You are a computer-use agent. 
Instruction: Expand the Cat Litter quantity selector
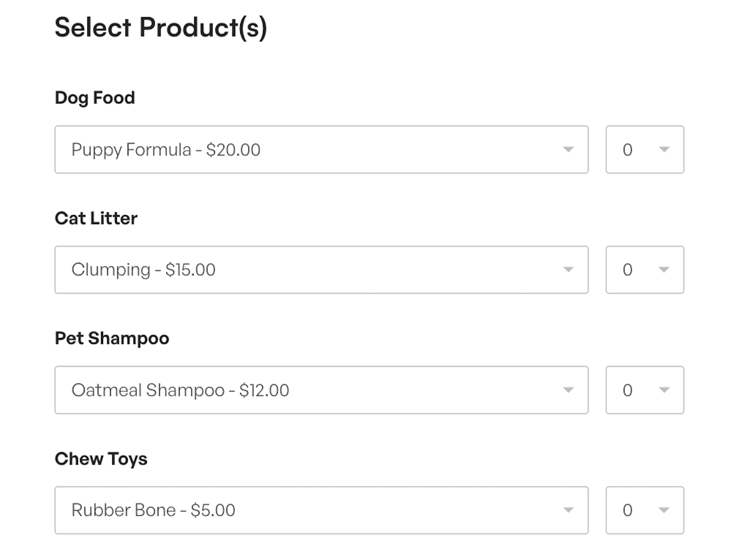coord(645,270)
